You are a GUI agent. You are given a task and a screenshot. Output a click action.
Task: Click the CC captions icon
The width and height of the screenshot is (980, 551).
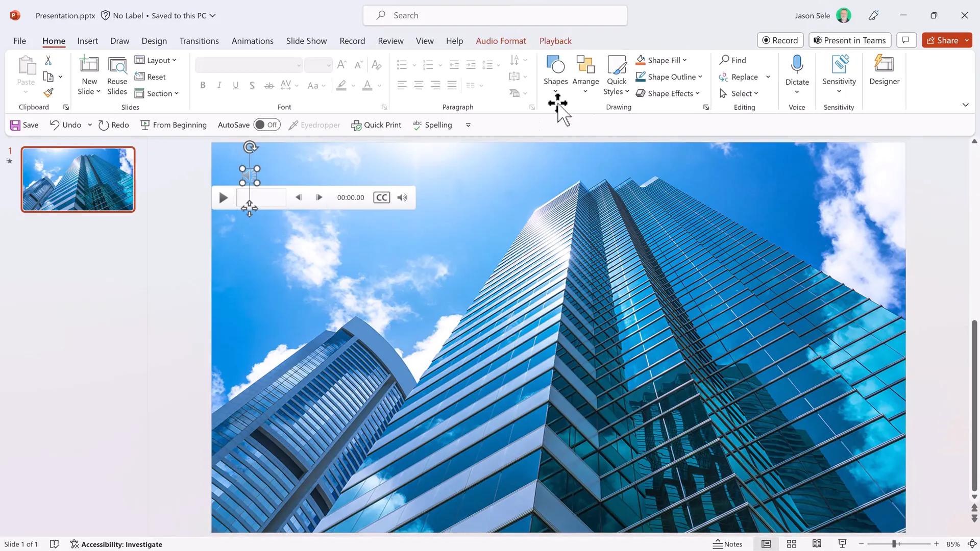382,197
